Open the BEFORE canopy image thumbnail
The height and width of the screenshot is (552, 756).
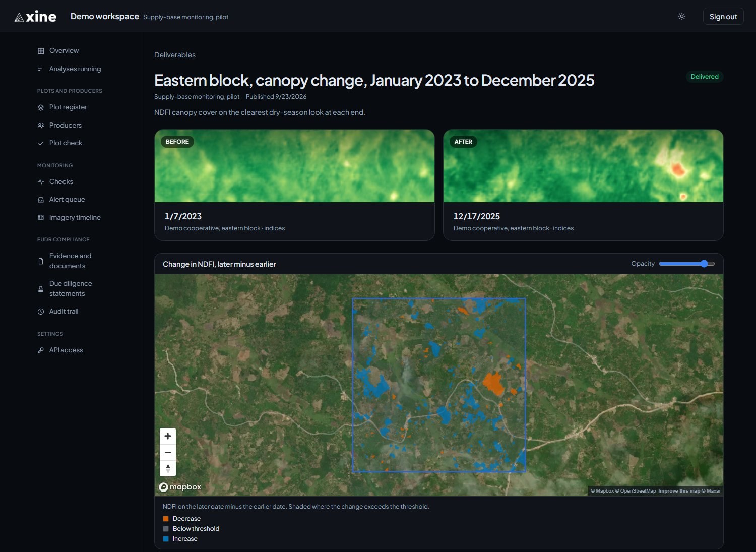294,166
